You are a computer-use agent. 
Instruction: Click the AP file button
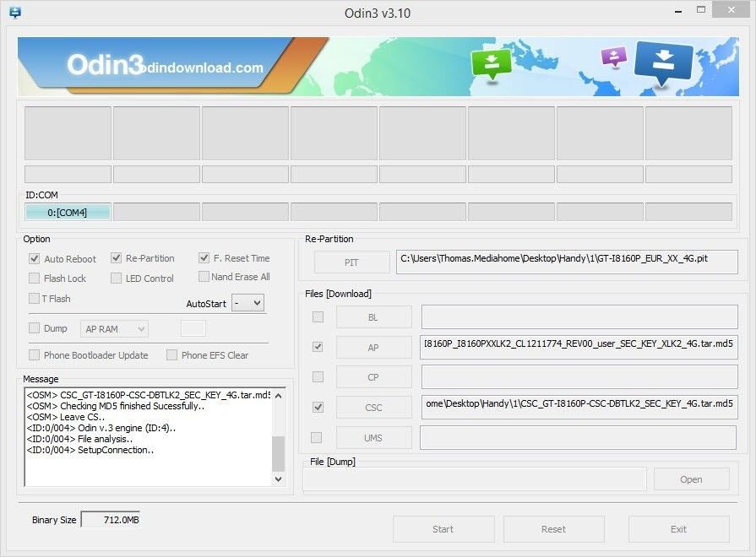[373, 348]
